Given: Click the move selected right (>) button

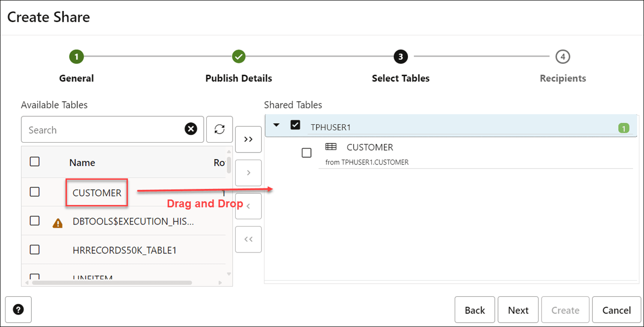Looking at the screenshot, I should pos(248,173).
